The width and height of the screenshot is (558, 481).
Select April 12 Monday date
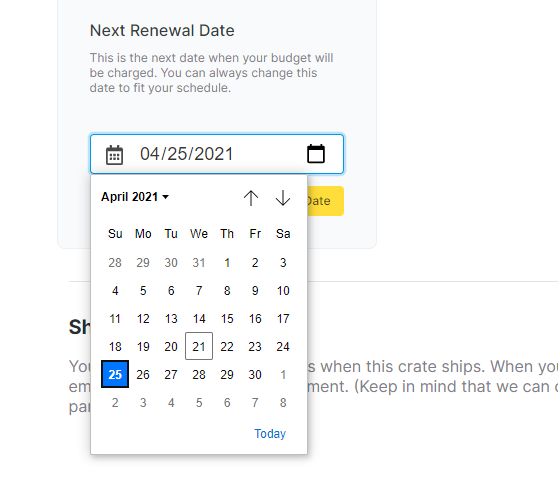coord(143,318)
